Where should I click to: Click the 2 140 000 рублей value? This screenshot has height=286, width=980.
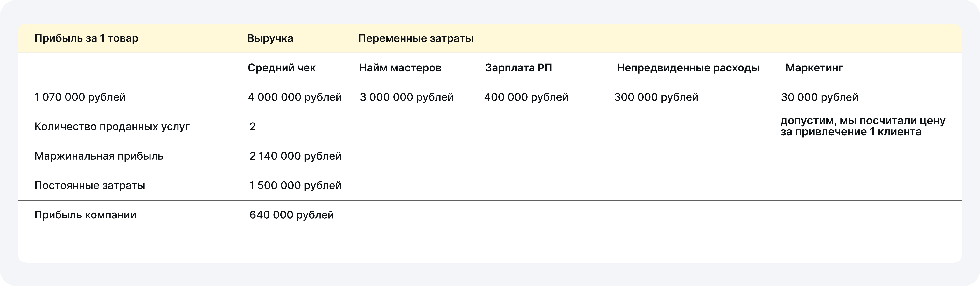[295, 156]
